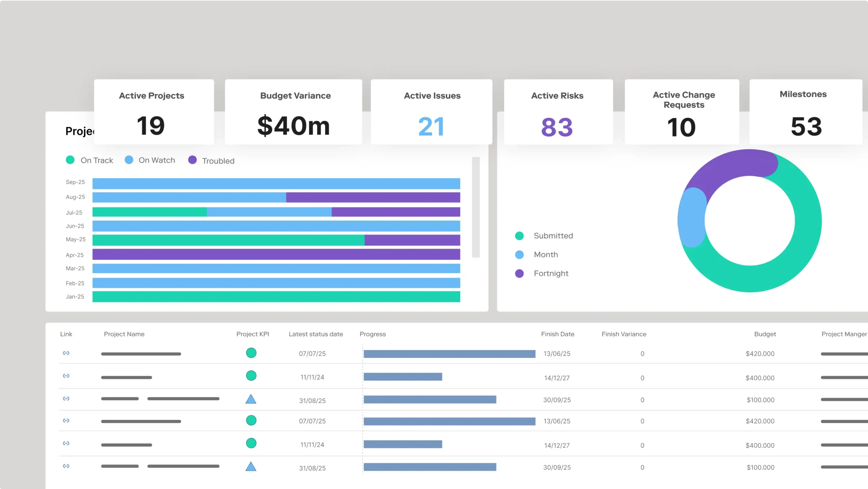Click the scrollbar beside the bar chart
The width and height of the screenshot is (868, 489).
pyautogui.click(x=476, y=207)
